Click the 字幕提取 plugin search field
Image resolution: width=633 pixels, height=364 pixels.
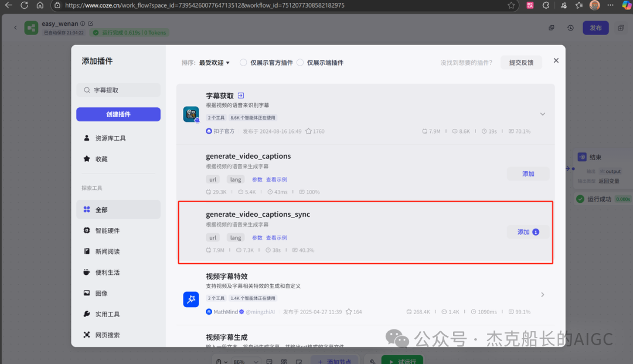[118, 90]
